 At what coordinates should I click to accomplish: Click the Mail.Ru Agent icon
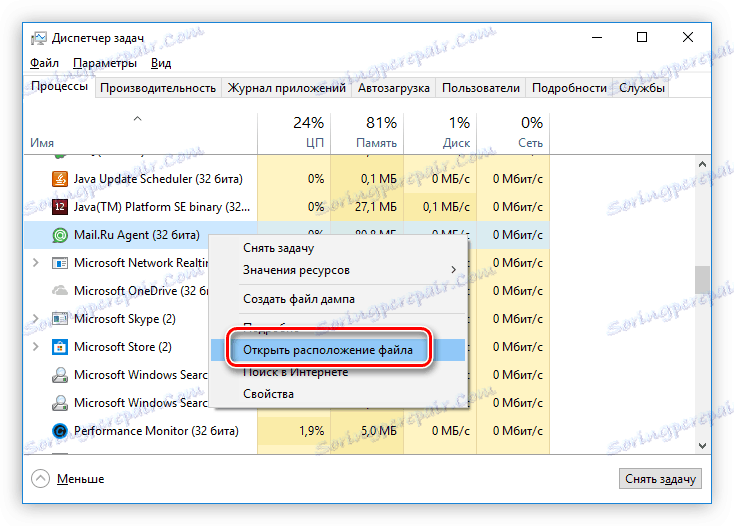click(59, 235)
